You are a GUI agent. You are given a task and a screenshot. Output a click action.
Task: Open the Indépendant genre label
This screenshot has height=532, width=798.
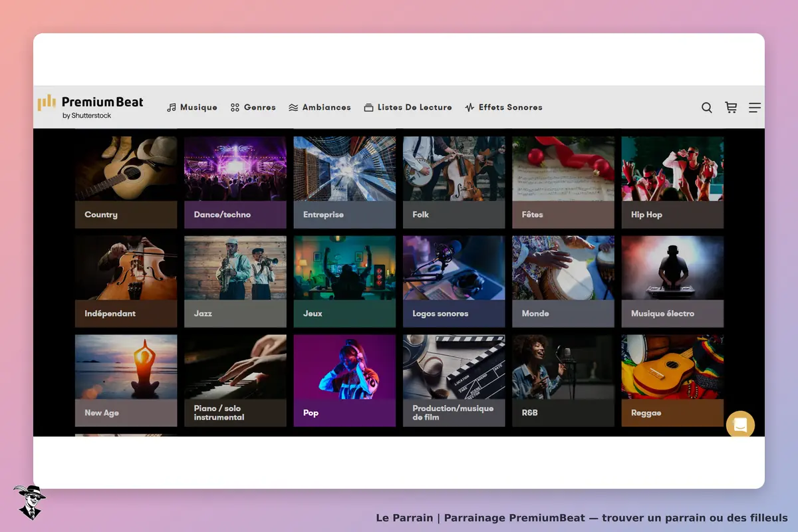[x=110, y=314]
